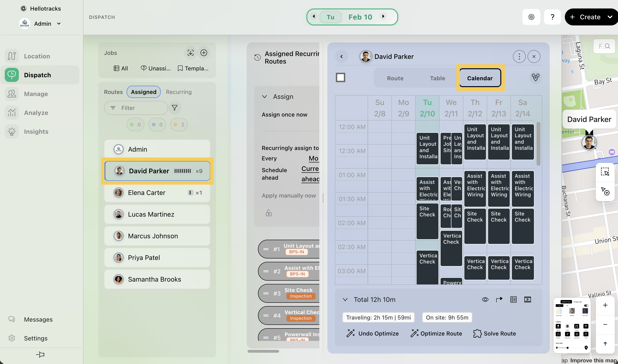The height and width of the screenshot is (364, 618).
Task: Click the Optimize Route button
Action: 436,333
